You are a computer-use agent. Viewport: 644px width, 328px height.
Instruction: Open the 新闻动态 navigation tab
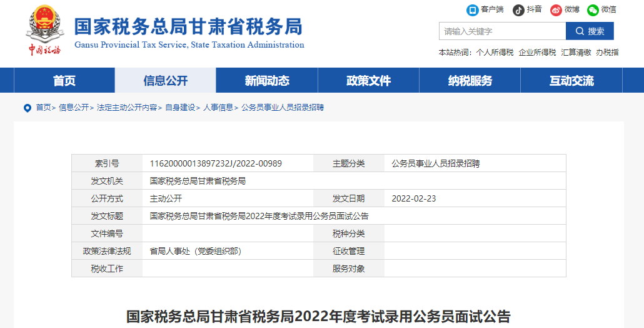pos(267,81)
